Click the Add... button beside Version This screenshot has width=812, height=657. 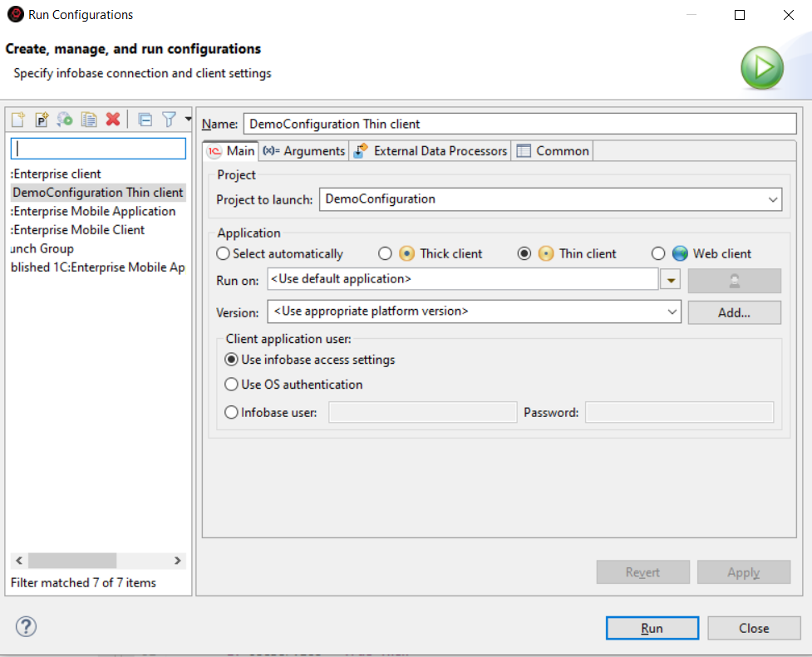click(734, 312)
